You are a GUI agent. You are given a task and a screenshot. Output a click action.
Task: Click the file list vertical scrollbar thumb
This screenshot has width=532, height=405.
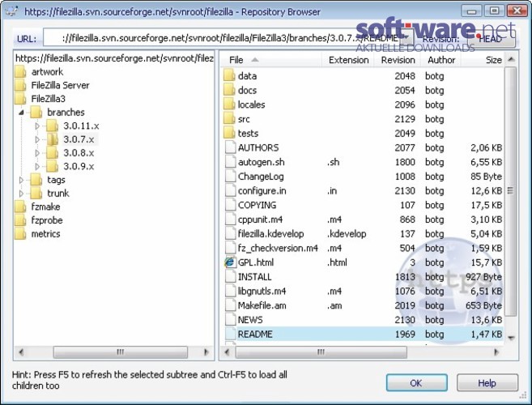pyautogui.click(x=510, y=191)
